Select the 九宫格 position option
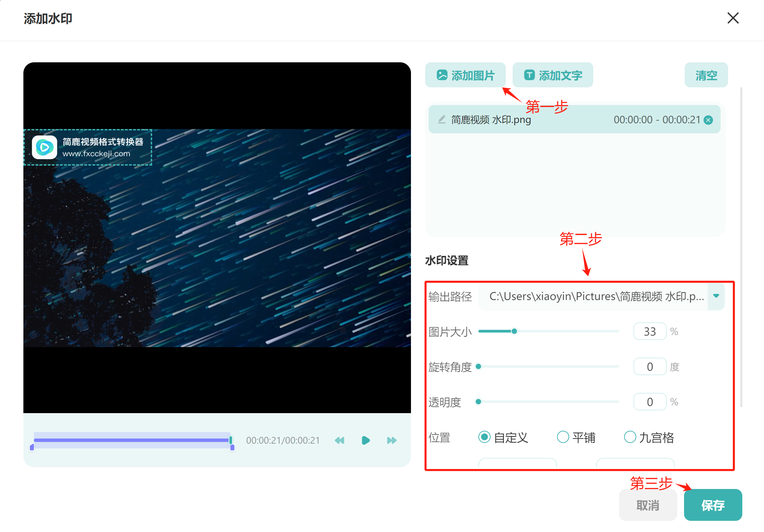This screenshot has width=764, height=532. 630,437
